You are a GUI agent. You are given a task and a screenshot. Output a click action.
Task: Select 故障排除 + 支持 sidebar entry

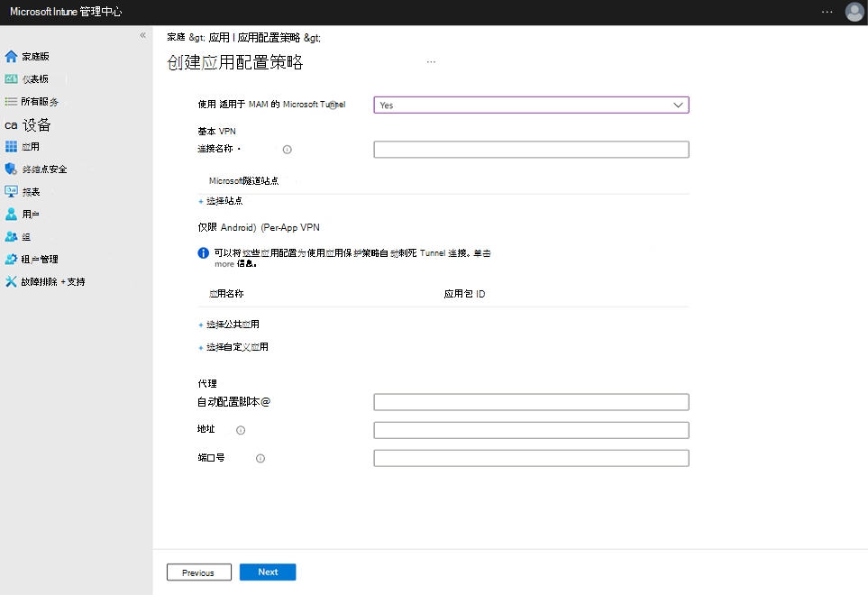coord(53,282)
